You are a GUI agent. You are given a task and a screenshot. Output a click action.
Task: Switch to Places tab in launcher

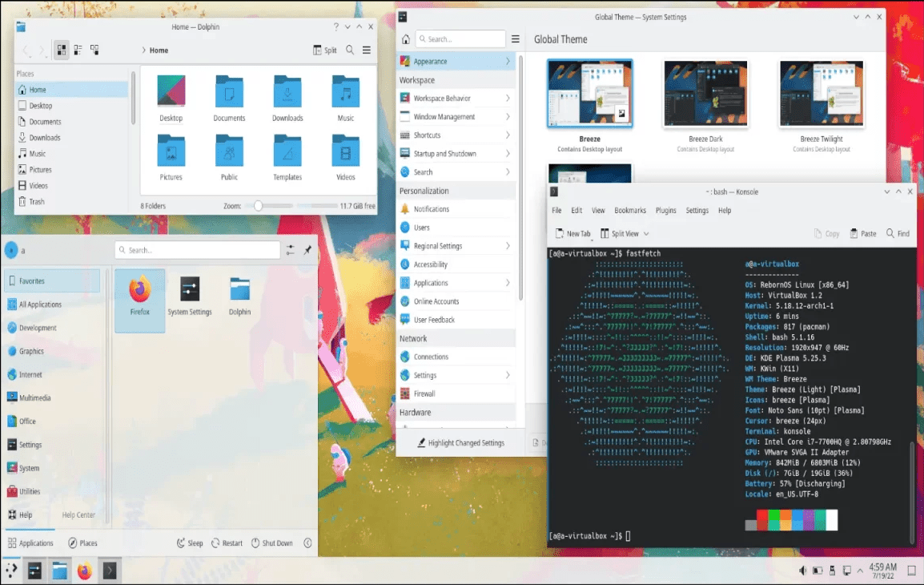82,543
